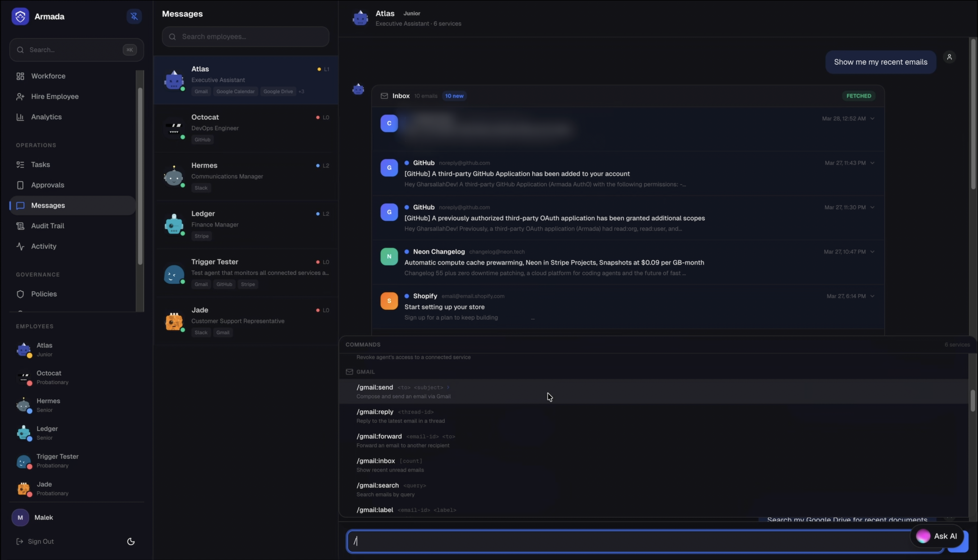Open the Tasks section in the sidebar
Image resolution: width=978 pixels, height=560 pixels.
coord(40,165)
